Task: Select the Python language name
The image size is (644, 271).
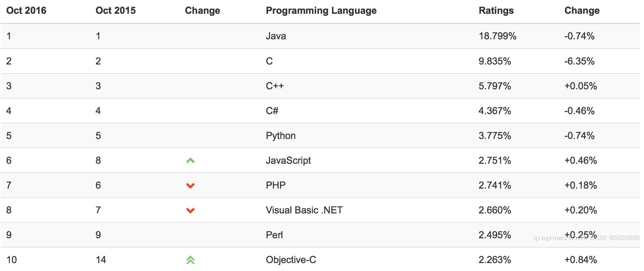Action: pos(281,135)
